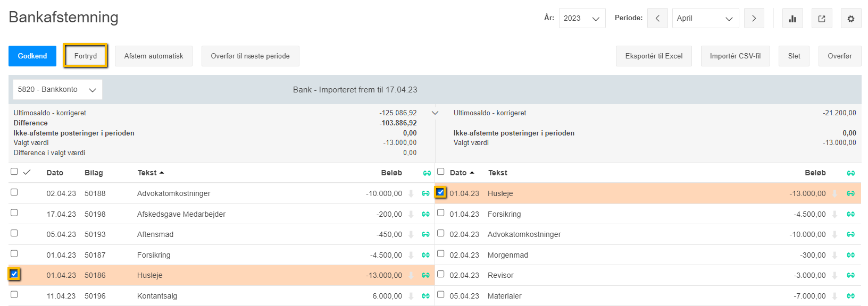Screen dimensions: 868x306
Task: Click link icon in left table header
Action: coord(427,173)
